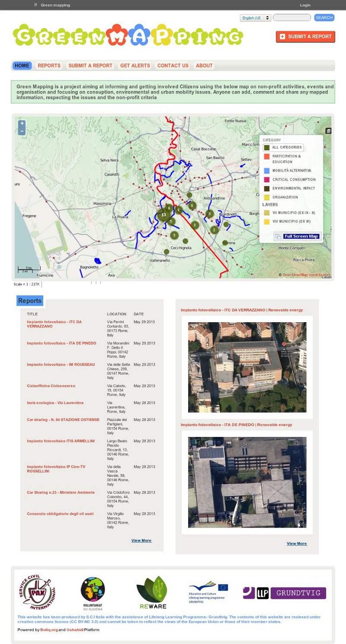Open the English language dropdown
This screenshot has height=644, width=346.
[256, 18]
